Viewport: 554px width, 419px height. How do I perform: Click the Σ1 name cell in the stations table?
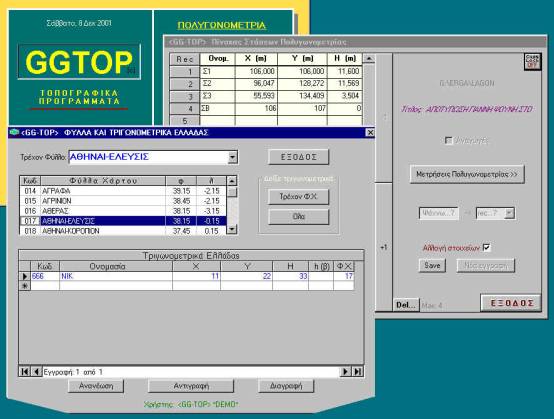[218, 71]
